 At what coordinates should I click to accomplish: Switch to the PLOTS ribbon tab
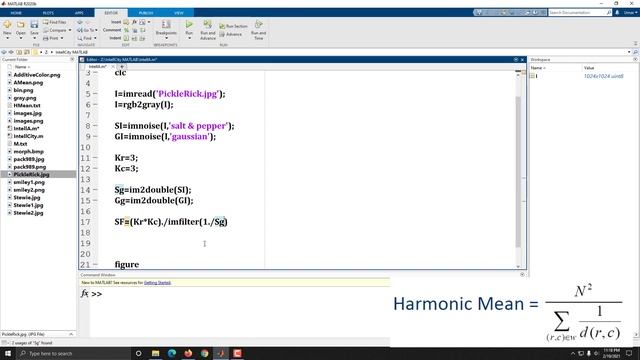(48, 13)
